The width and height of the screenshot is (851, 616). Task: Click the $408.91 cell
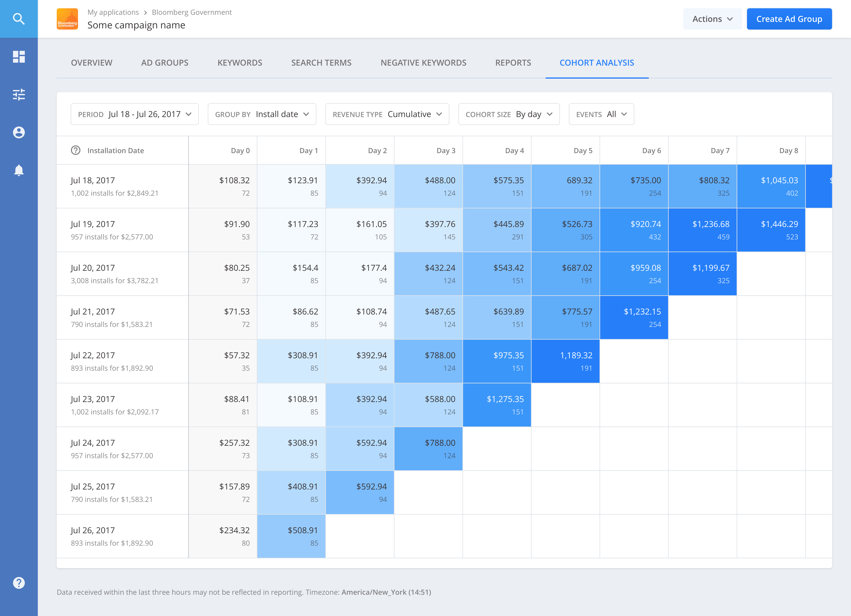291,492
